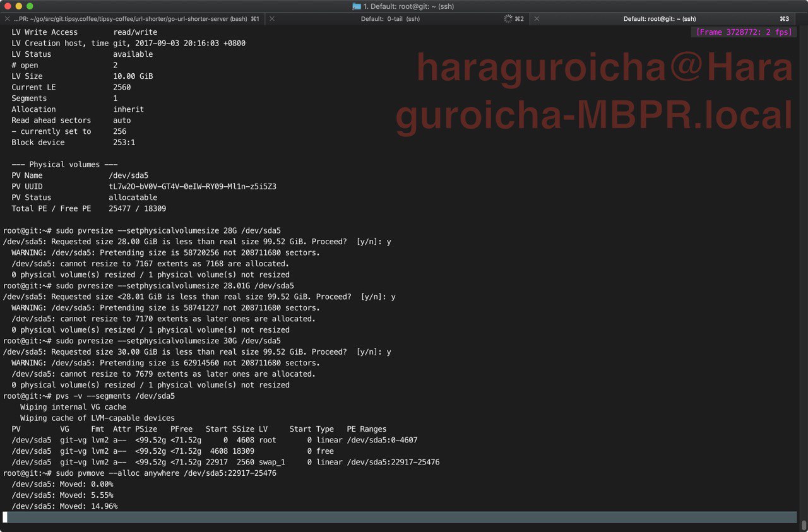808x532 pixels.
Task: Click the "pvs -v --segments /dev/sda5" command
Action: [x=116, y=396]
